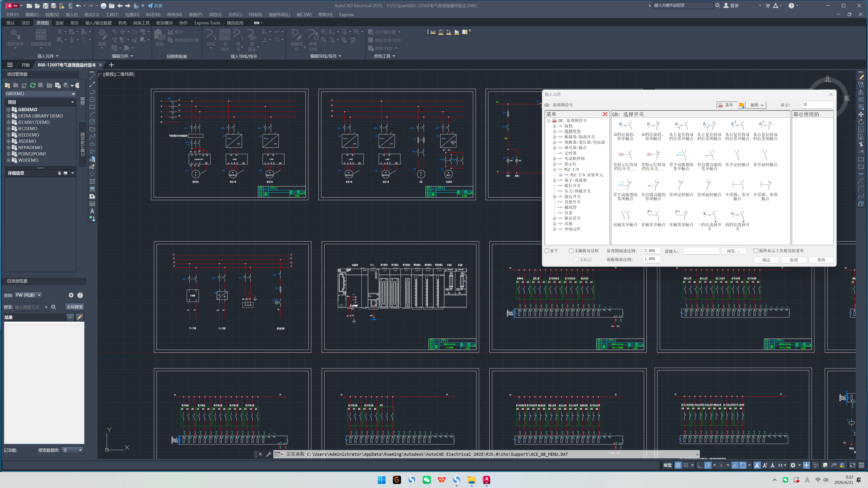Toggle polar tracking in the status bar

click(708, 465)
